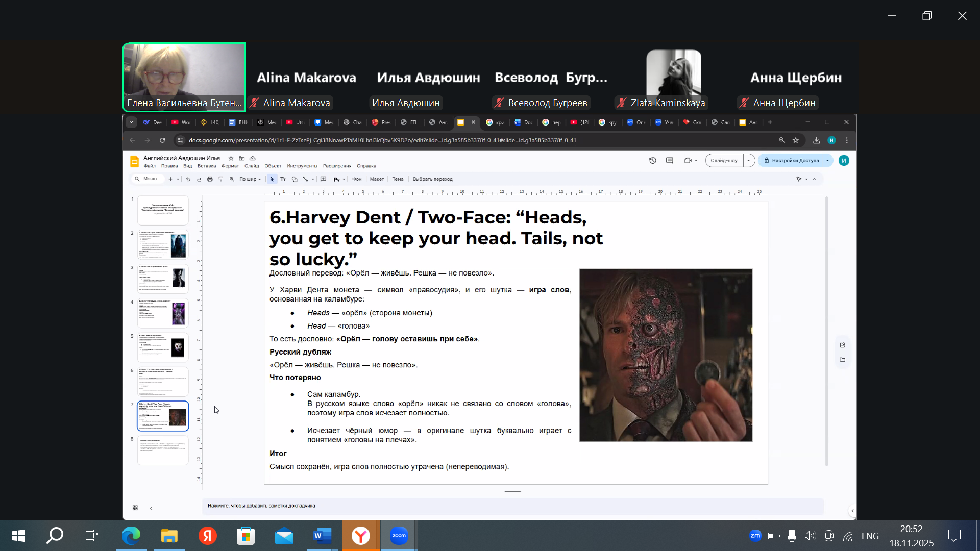Select the shape tool icon

tap(294, 179)
